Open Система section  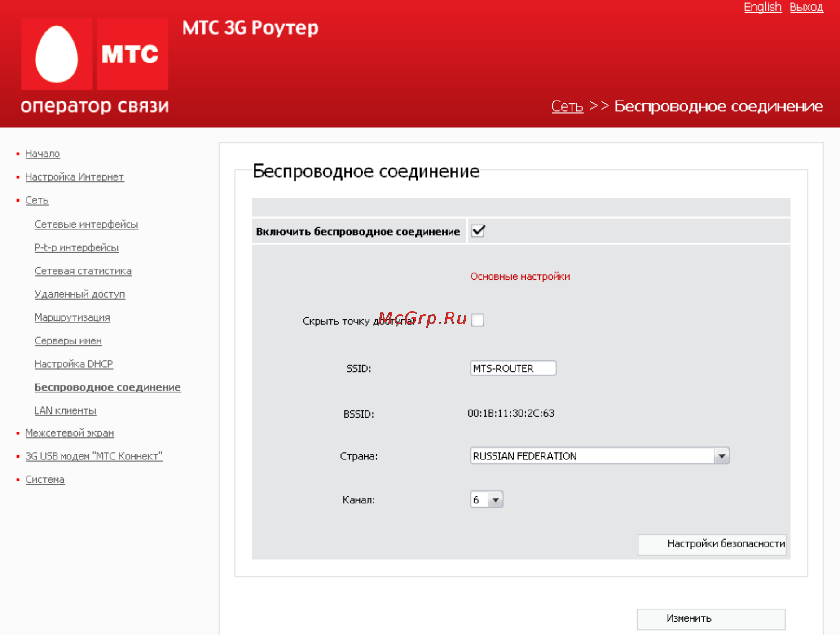(x=45, y=480)
